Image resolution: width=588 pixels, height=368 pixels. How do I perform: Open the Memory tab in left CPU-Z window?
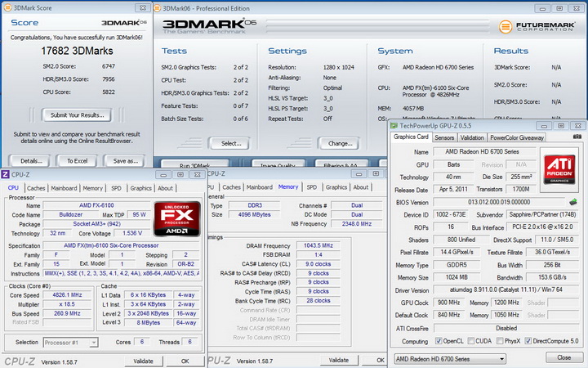[92, 188]
